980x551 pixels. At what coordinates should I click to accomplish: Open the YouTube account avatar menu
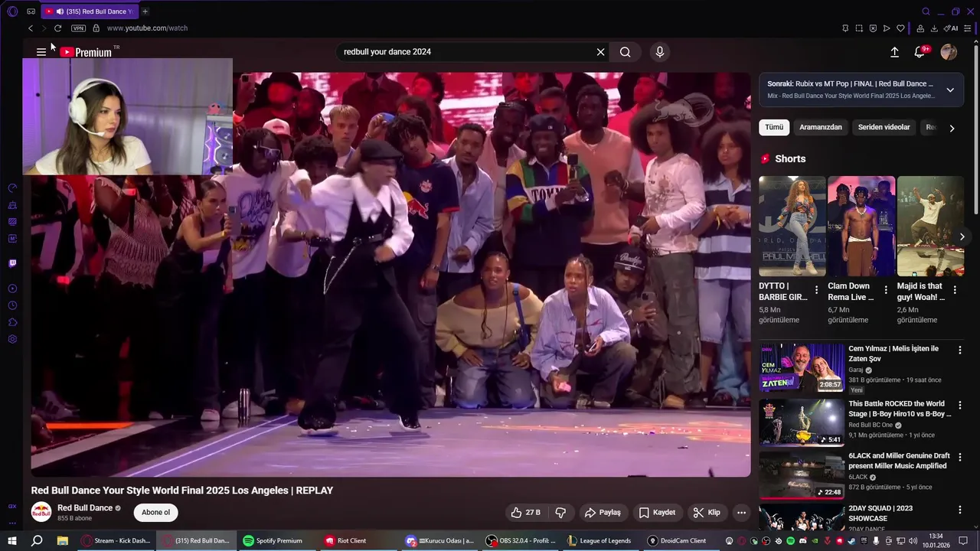(x=949, y=52)
